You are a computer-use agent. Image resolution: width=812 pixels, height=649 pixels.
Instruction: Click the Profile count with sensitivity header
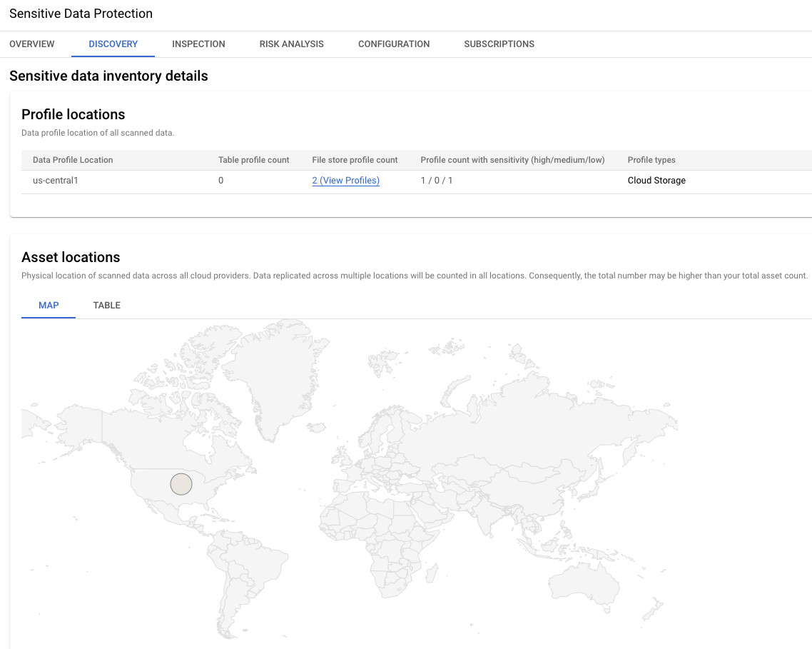pos(513,160)
